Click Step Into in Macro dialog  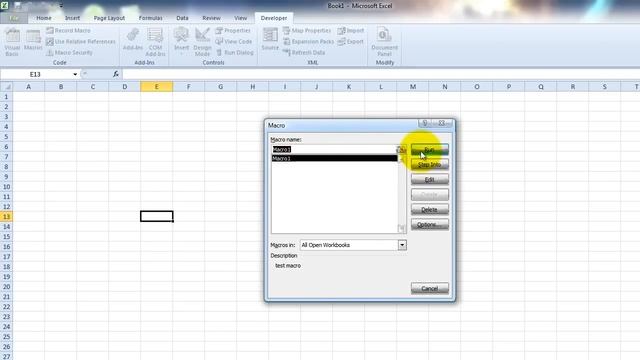(429, 164)
